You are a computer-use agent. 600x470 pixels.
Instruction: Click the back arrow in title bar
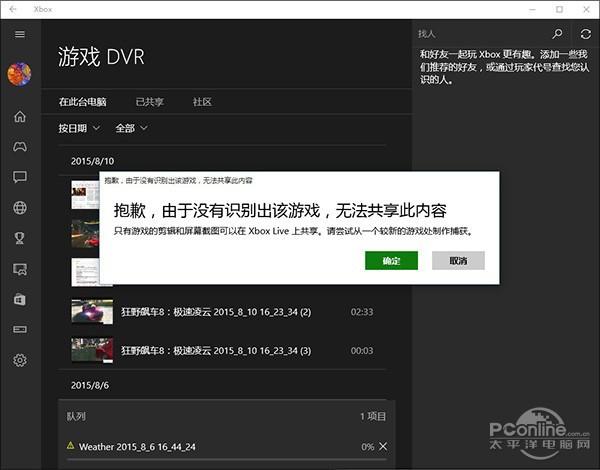click(x=13, y=9)
